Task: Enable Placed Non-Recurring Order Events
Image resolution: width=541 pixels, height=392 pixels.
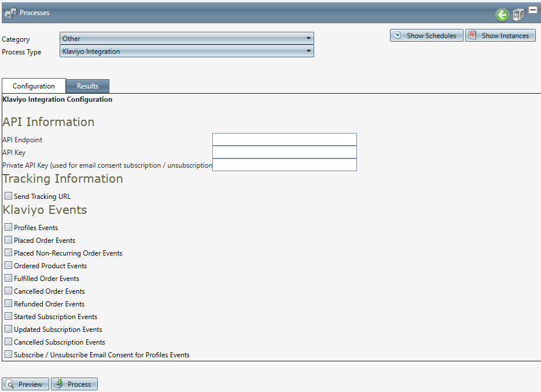Action: pyautogui.click(x=8, y=253)
